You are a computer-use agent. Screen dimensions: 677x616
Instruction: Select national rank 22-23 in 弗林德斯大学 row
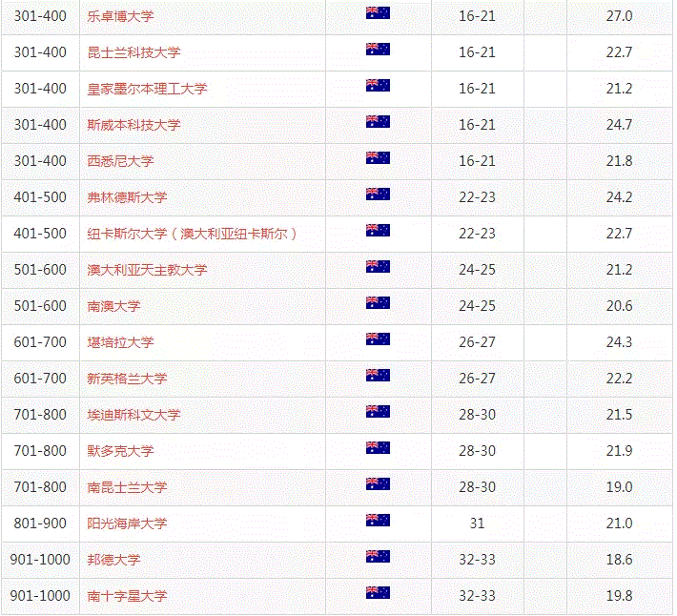coord(477,197)
